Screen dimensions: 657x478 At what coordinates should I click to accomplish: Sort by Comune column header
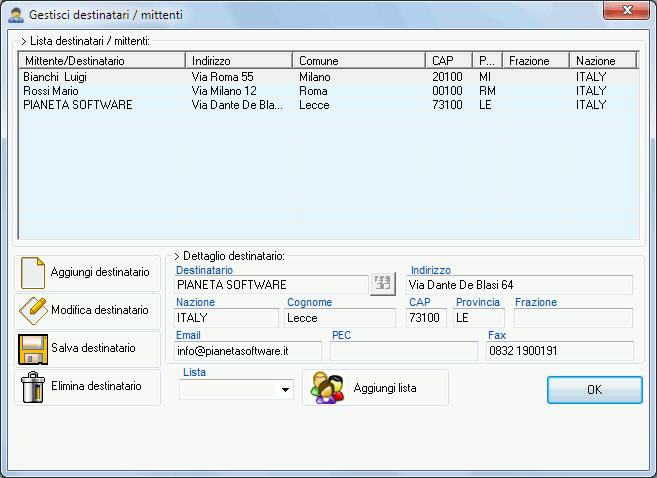(359, 61)
